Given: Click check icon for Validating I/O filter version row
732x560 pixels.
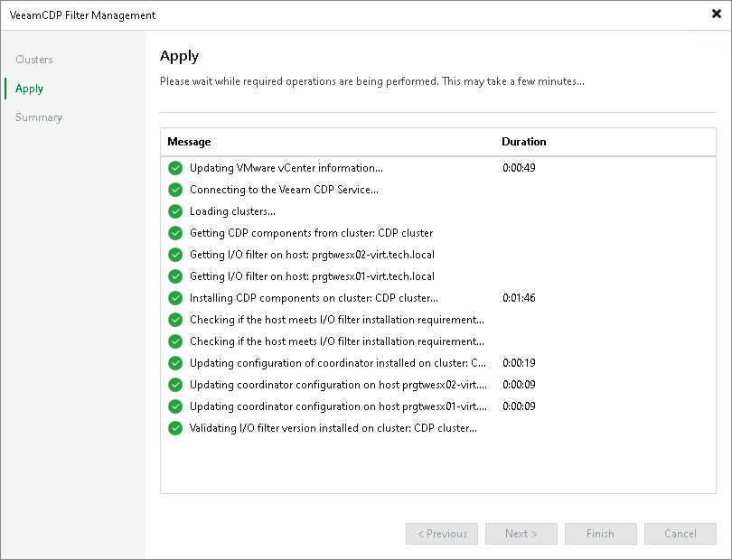Looking at the screenshot, I should click(175, 428).
